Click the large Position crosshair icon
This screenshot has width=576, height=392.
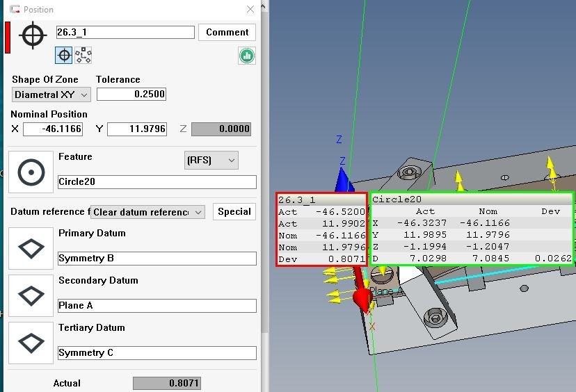pos(33,35)
